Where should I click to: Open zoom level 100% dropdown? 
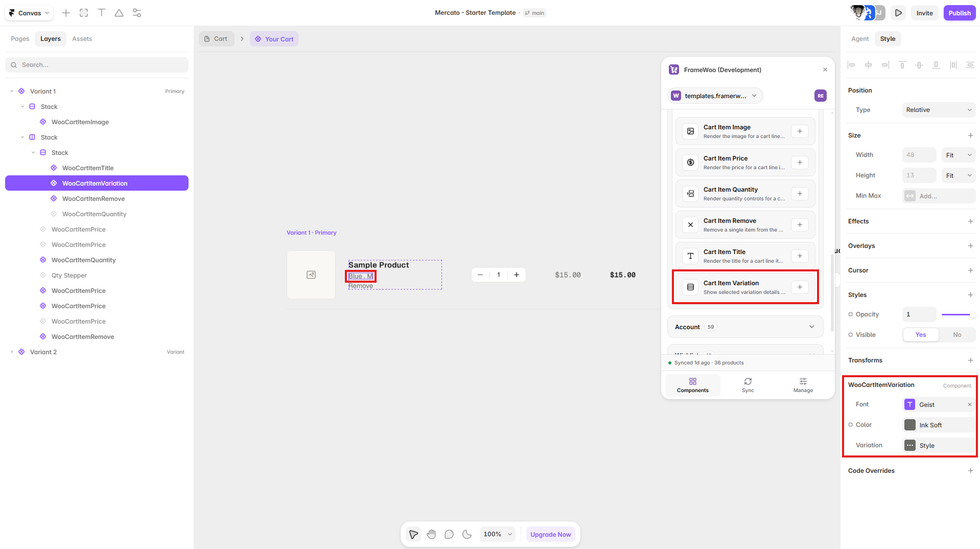pos(498,534)
